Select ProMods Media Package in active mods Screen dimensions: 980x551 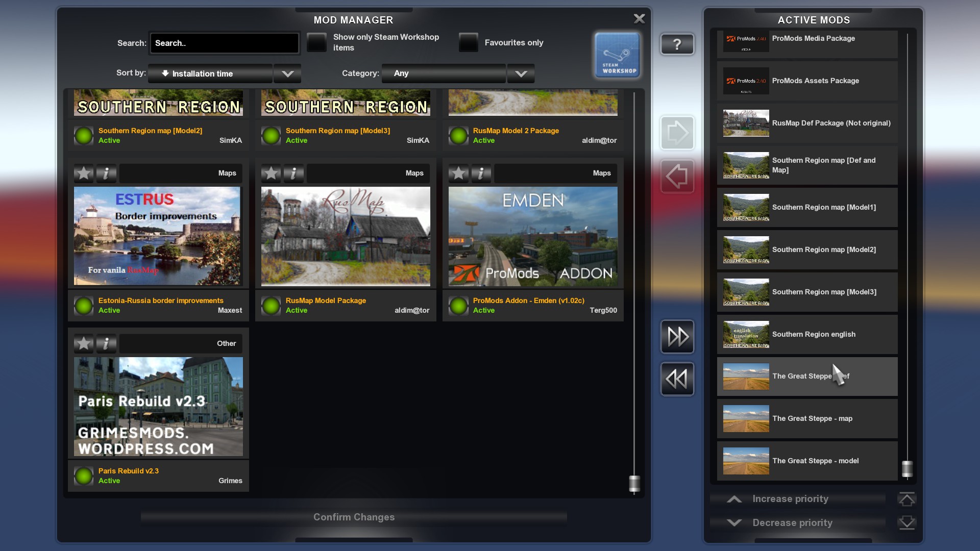pos(807,43)
